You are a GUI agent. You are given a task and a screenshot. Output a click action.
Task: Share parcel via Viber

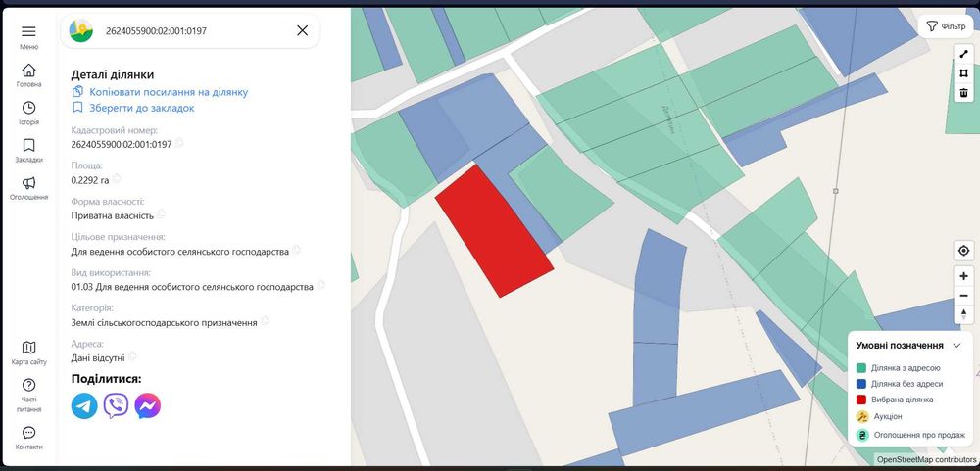[117, 406]
